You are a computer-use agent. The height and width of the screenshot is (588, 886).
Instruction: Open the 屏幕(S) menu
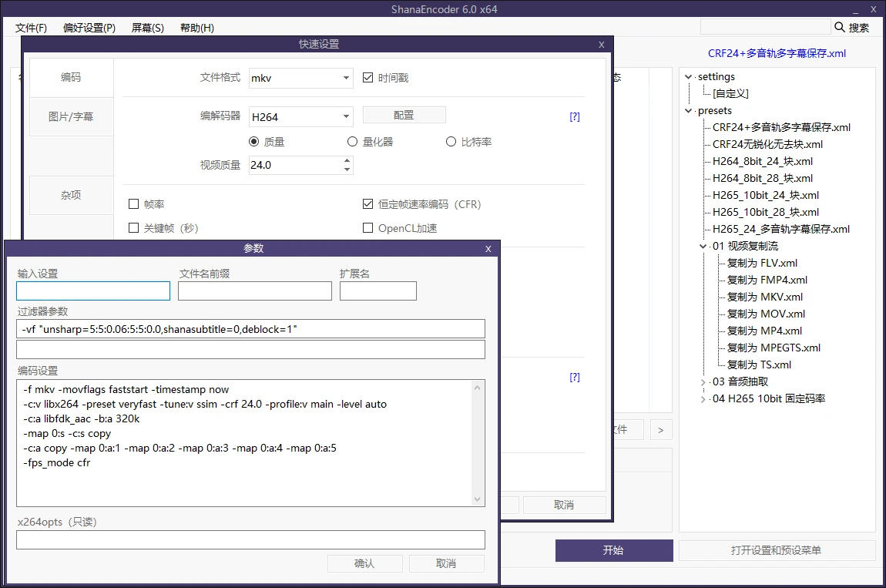pyautogui.click(x=147, y=28)
